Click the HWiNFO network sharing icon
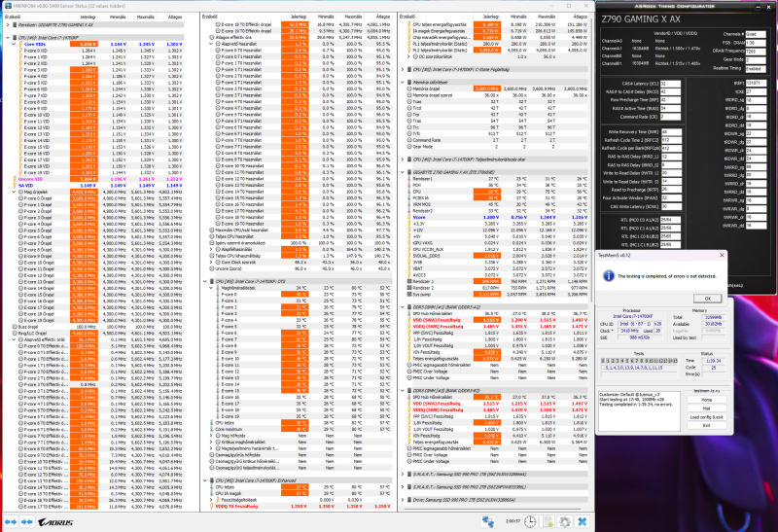Image resolution: width=778 pixels, height=532 pixels. pos(488,521)
